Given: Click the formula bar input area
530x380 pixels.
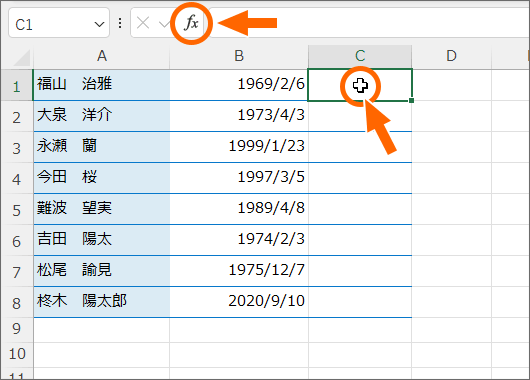Looking at the screenshot, I should [369, 22].
